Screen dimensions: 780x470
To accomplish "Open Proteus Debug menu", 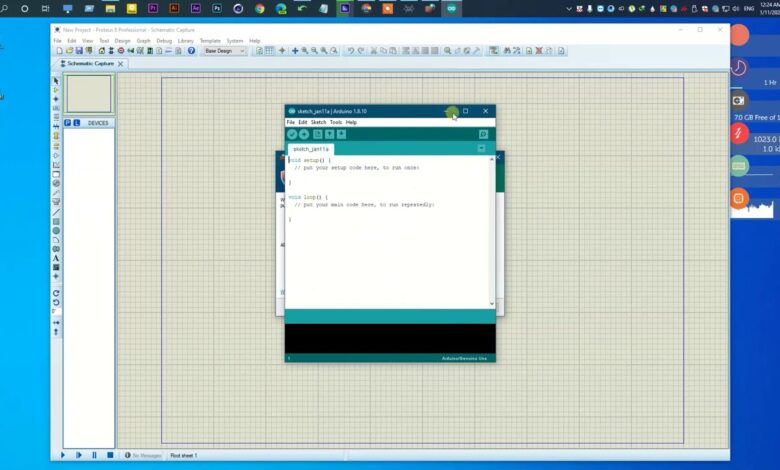I will [164, 41].
